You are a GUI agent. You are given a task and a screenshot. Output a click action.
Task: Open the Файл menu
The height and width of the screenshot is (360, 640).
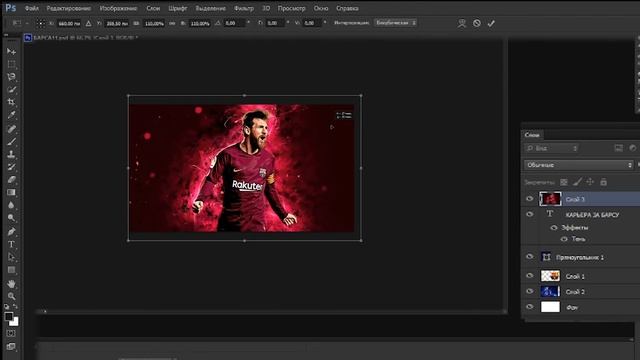(x=31, y=8)
